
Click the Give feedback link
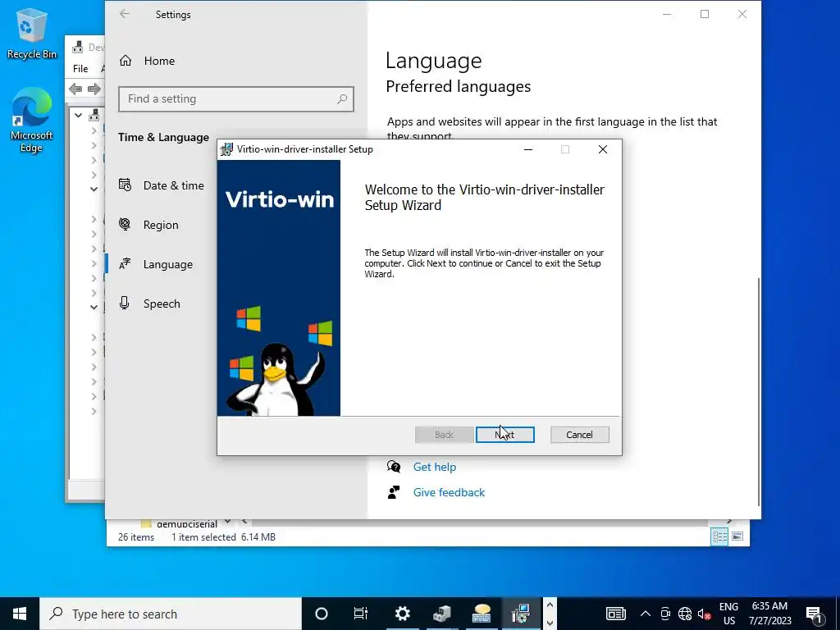(x=449, y=492)
